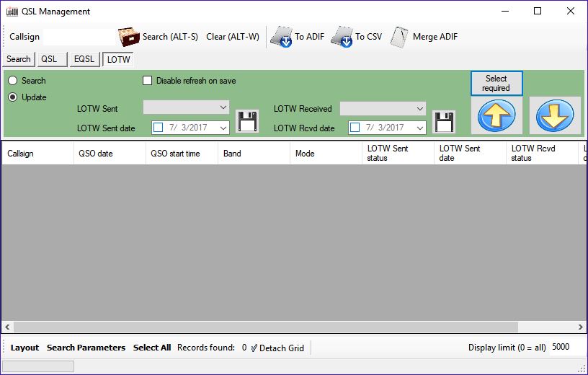Click Merge ADIF text label
The height and width of the screenshot is (375, 588).
pos(435,37)
